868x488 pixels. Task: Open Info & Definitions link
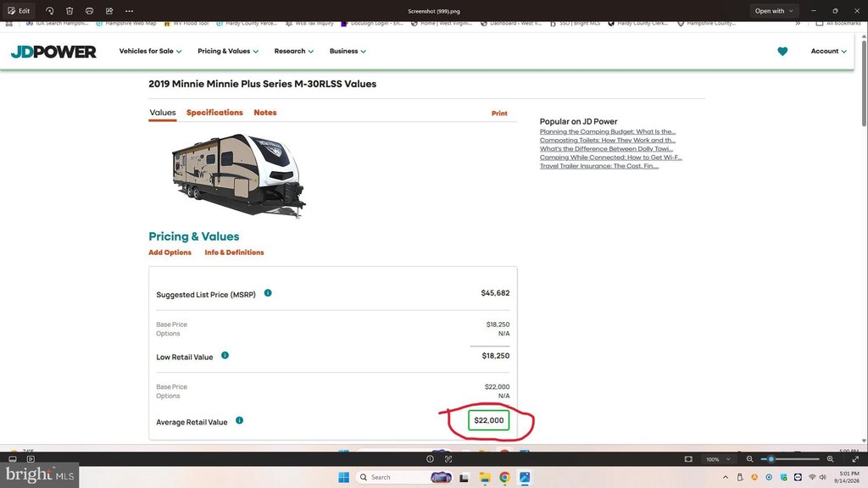234,252
